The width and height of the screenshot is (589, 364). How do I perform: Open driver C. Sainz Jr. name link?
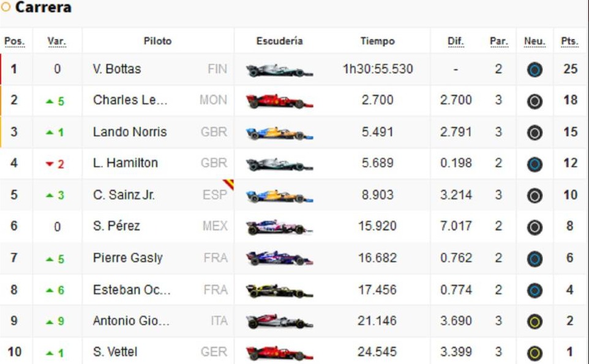pos(124,195)
